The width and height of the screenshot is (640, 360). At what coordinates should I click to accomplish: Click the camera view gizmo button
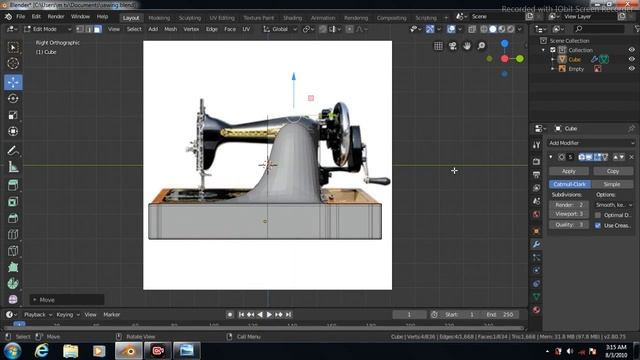pyautogui.click(x=453, y=46)
